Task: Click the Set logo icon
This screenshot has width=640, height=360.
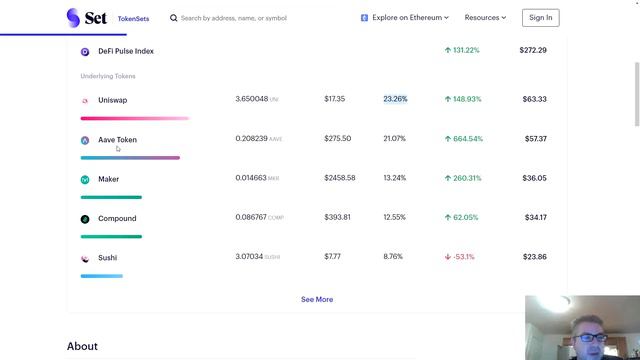Action: [73, 18]
